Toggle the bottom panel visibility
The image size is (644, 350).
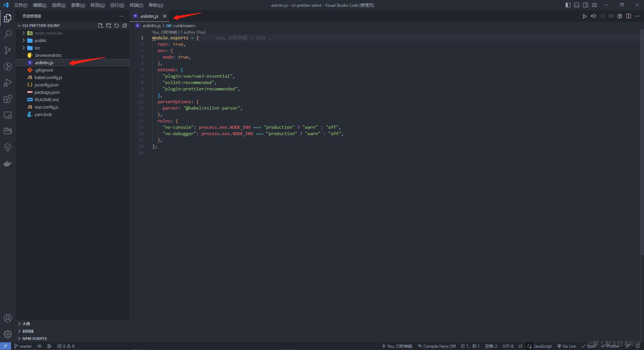pyautogui.click(x=577, y=5)
